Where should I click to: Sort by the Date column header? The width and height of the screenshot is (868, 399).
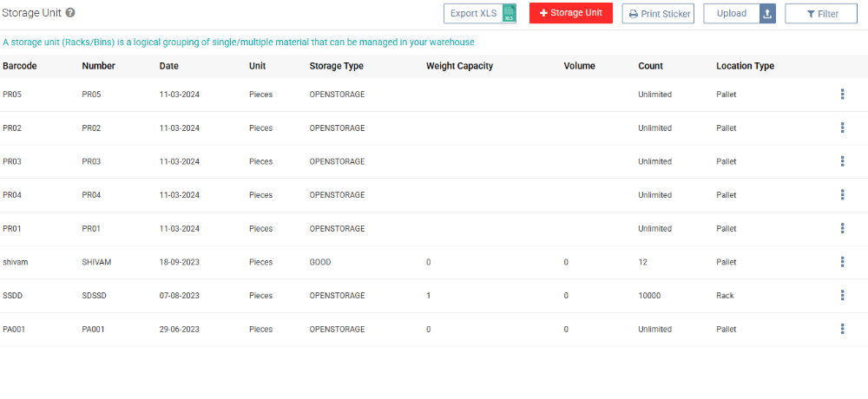pos(169,66)
